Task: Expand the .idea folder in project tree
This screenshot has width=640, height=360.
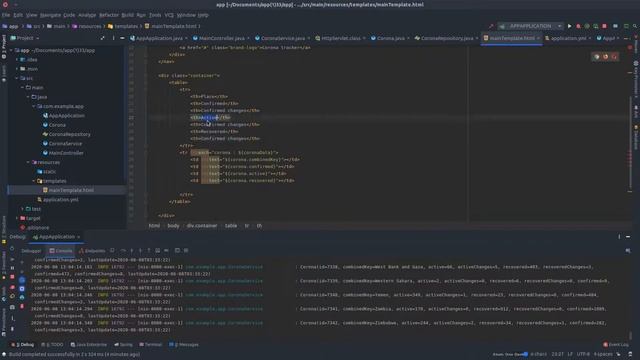Action: [17, 60]
